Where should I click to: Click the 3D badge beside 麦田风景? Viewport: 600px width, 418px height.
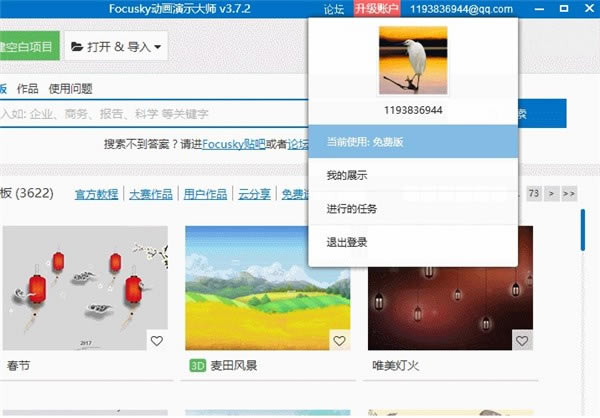[197, 366]
